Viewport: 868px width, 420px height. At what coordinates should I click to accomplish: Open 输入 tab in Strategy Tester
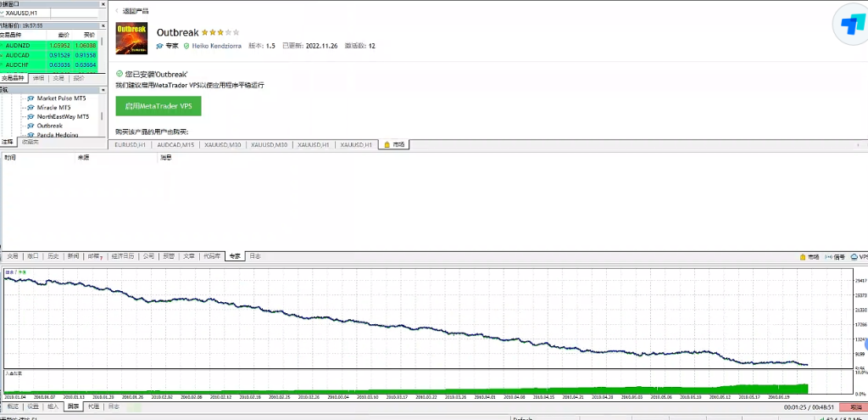53,406
